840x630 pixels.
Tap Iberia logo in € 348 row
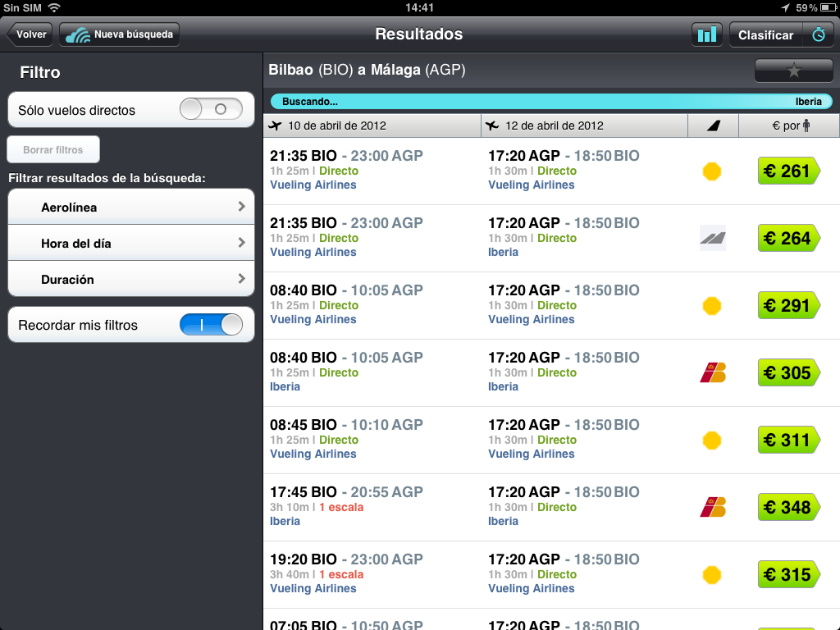coord(713,507)
